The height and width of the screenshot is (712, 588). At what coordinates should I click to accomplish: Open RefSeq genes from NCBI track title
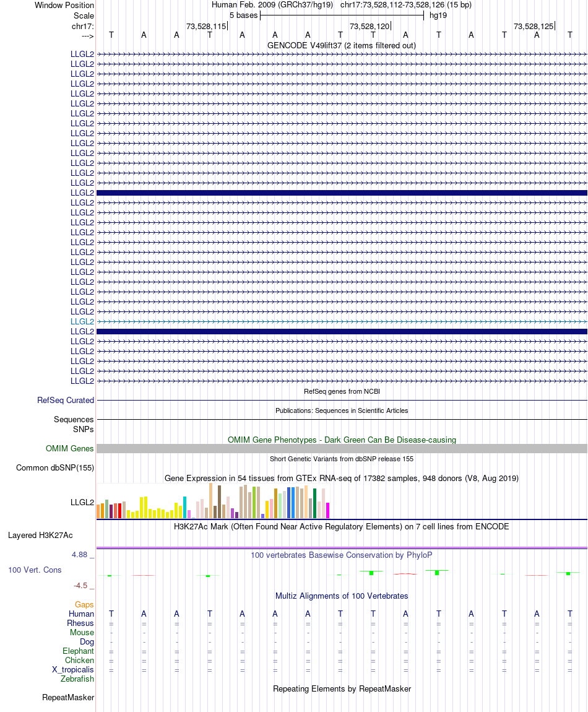click(342, 391)
